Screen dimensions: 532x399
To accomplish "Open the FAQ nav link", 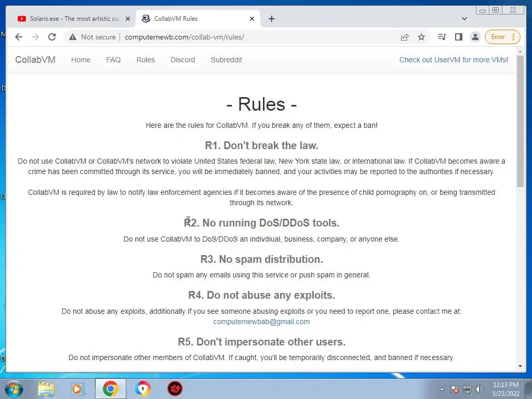I will [113, 60].
